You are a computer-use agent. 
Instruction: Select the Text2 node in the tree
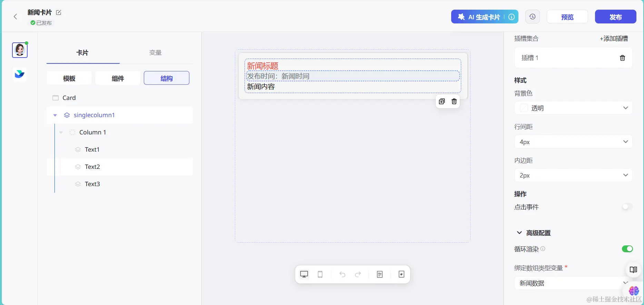click(120, 167)
